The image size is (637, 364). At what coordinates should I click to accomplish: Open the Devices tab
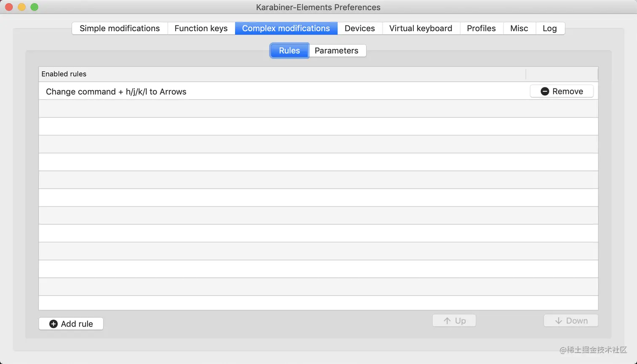[x=360, y=28]
